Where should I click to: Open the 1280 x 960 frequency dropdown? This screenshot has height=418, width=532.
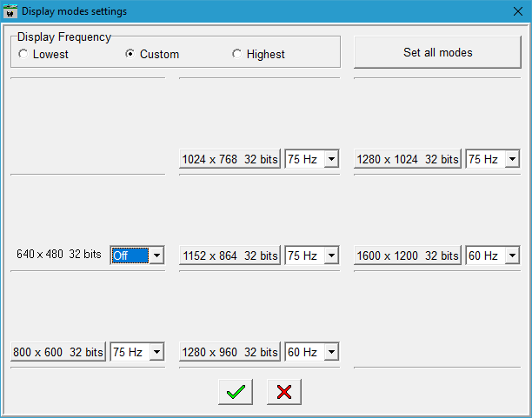(x=330, y=352)
